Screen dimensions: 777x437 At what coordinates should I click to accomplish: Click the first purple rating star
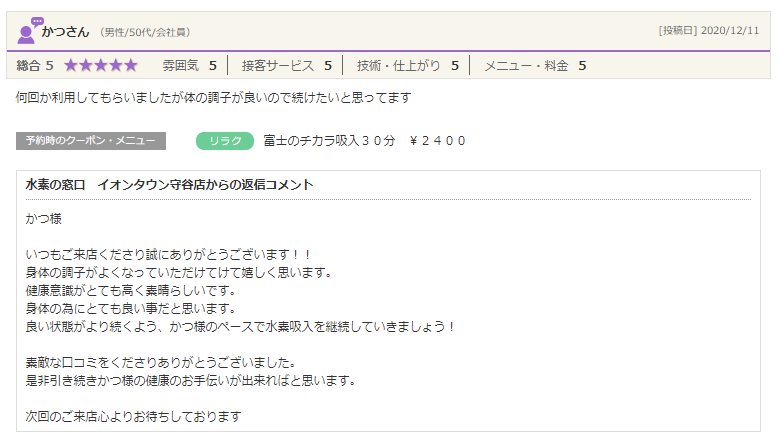[x=71, y=66]
